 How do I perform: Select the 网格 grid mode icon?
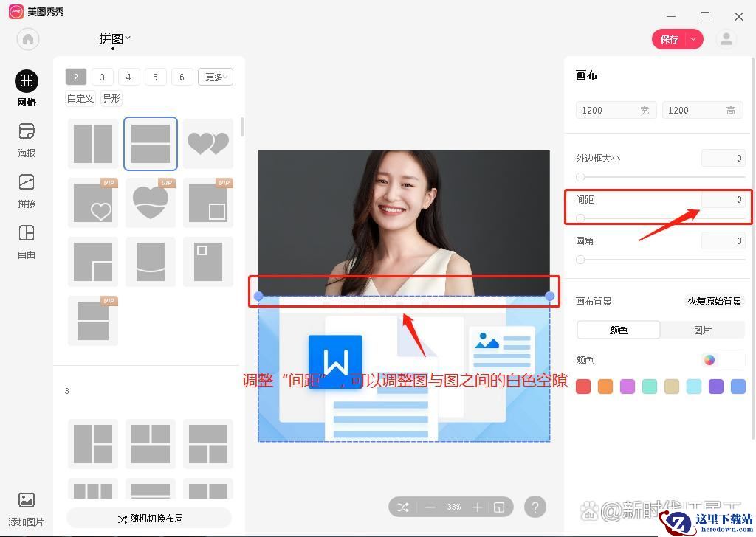[x=27, y=81]
